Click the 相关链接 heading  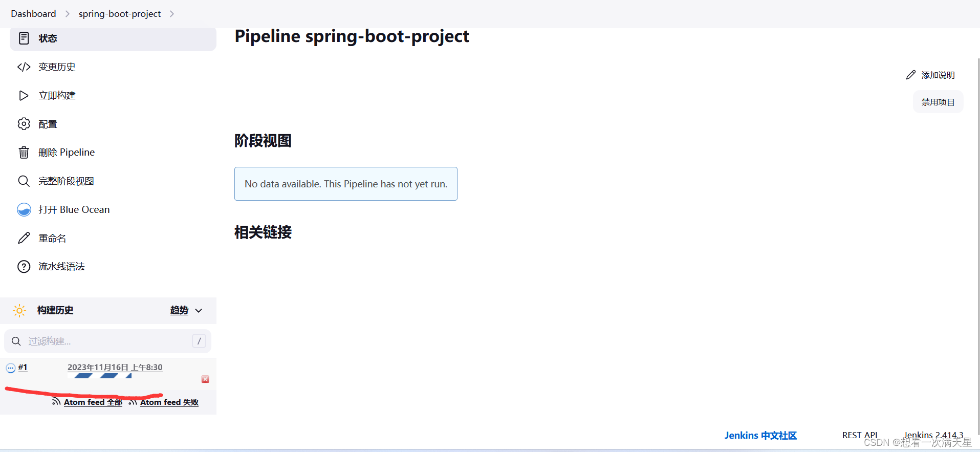pos(263,232)
